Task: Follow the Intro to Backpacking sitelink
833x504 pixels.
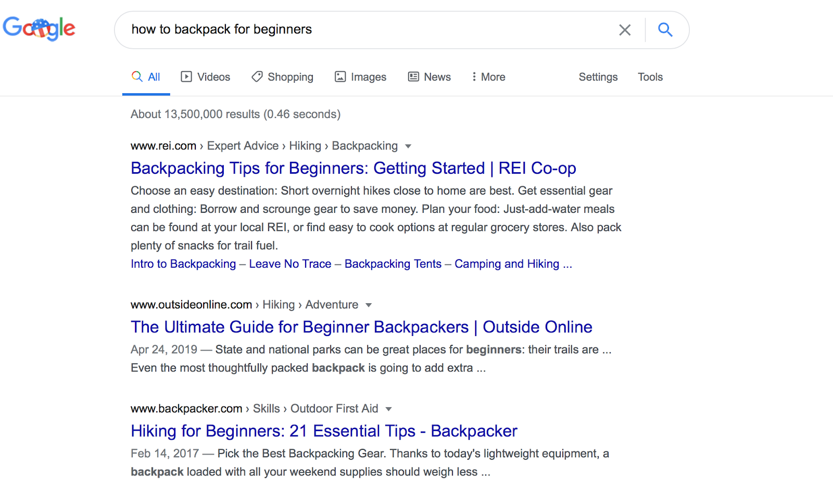Action: click(183, 264)
